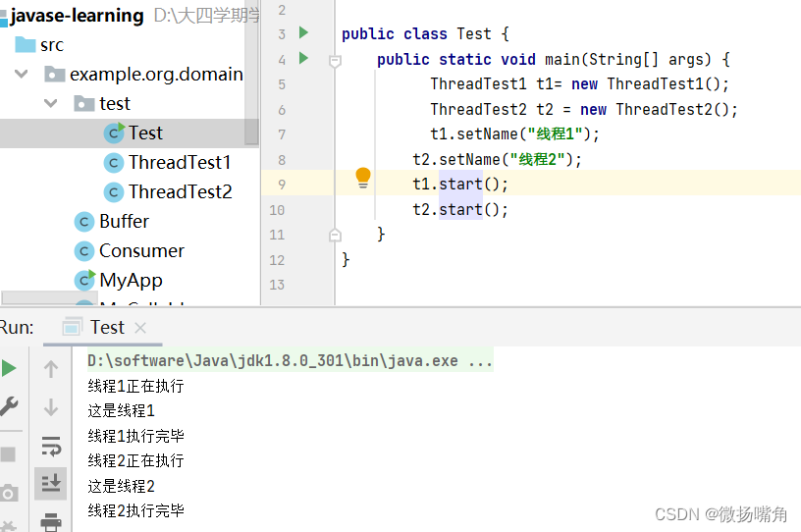This screenshot has height=532, width=801.
Task: Click the camera dump threads icon
Action: (x=9, y=494)
